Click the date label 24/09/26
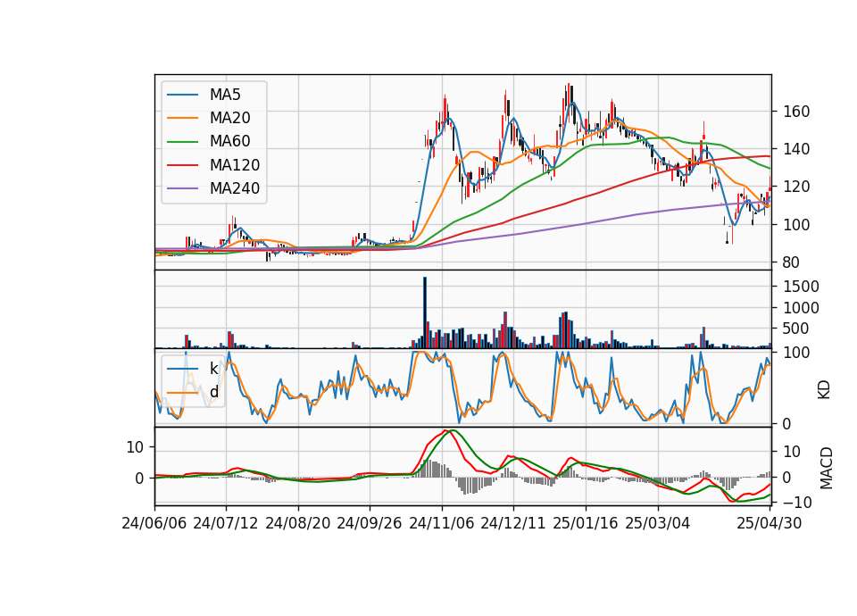 [370, 524]
